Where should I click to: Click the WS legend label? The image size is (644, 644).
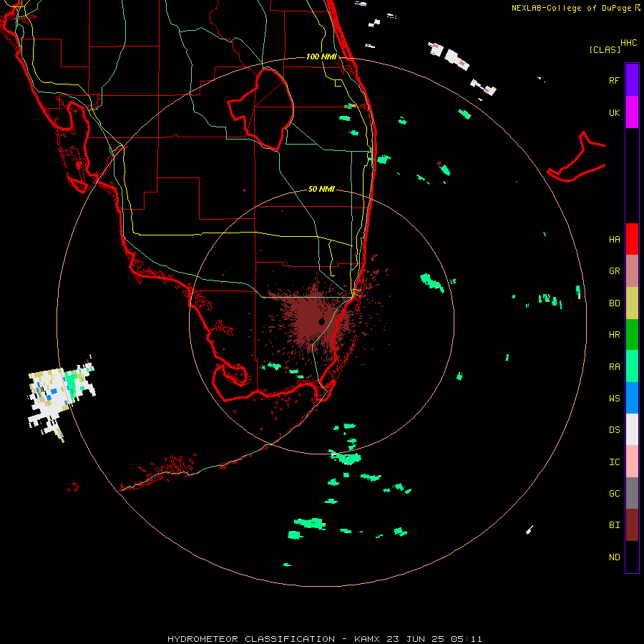[x=614, y=399]
